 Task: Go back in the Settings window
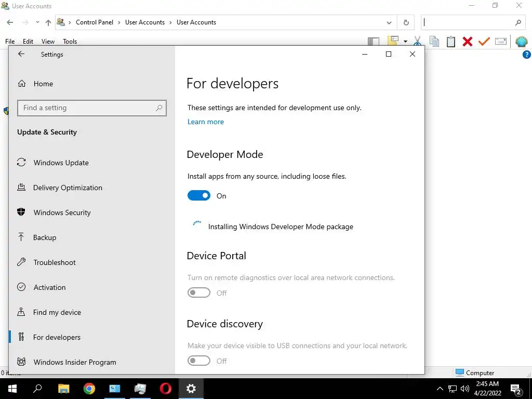21,54
